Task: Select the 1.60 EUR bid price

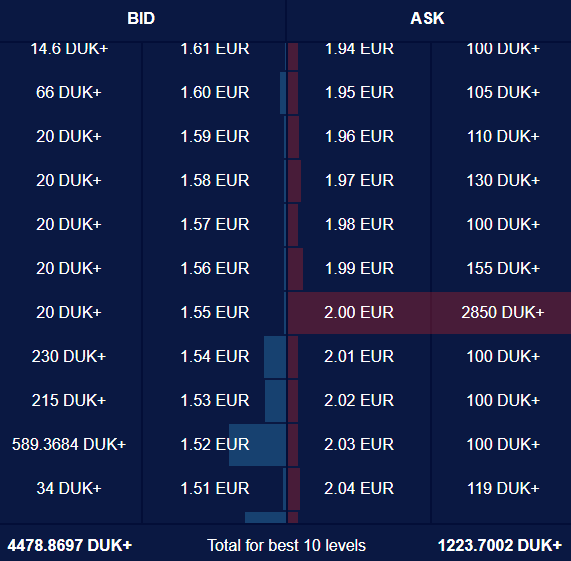Action: (215, 92)
